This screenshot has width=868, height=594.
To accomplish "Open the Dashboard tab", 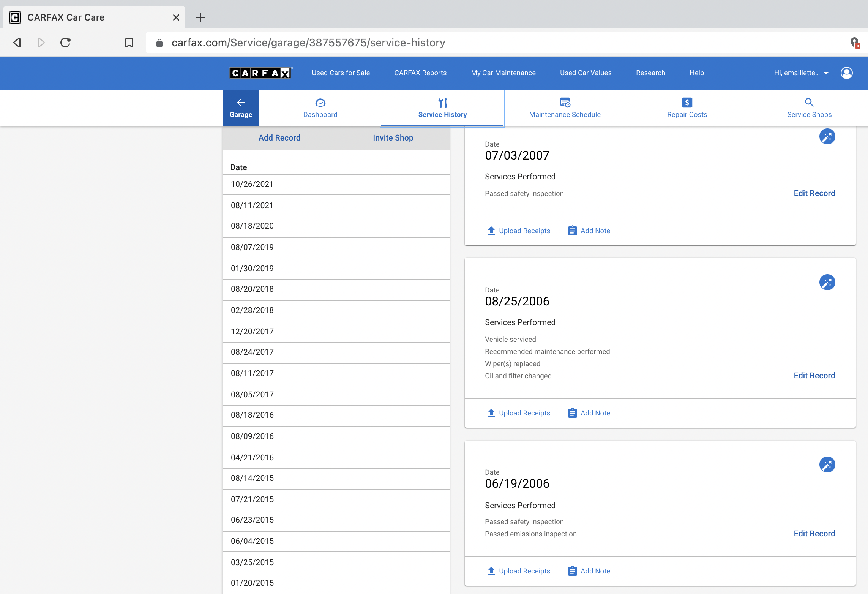I will coord(320,108).
